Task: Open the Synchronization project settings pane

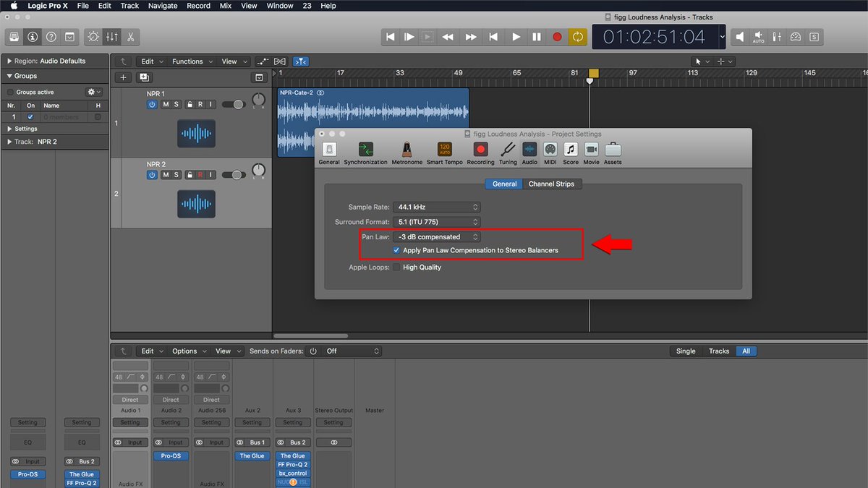Action: [x=366, y=153]
